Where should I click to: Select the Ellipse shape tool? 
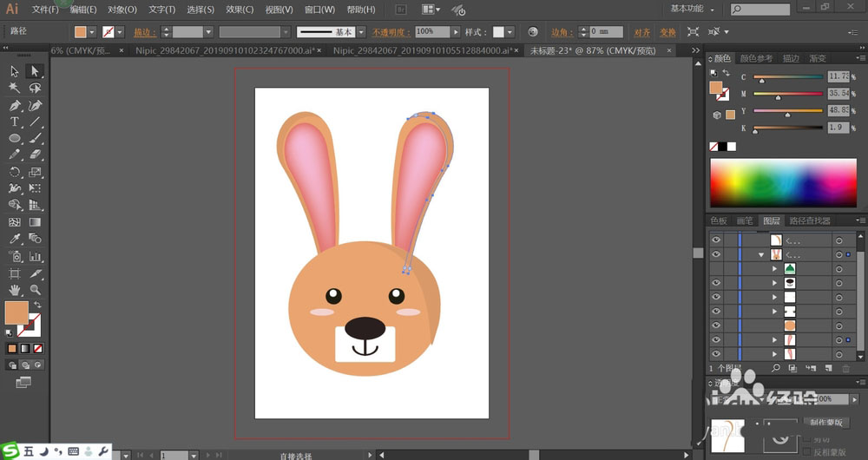tap(15, 138)
